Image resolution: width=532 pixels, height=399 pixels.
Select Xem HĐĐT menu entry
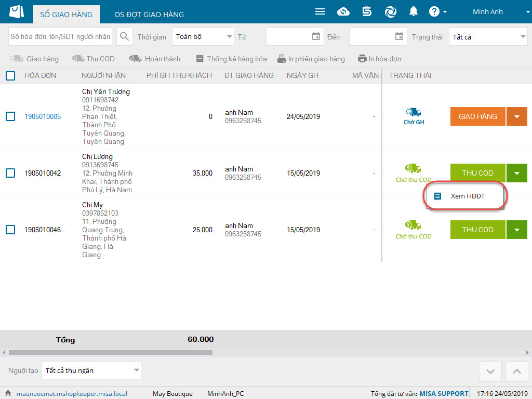[464, 196]
